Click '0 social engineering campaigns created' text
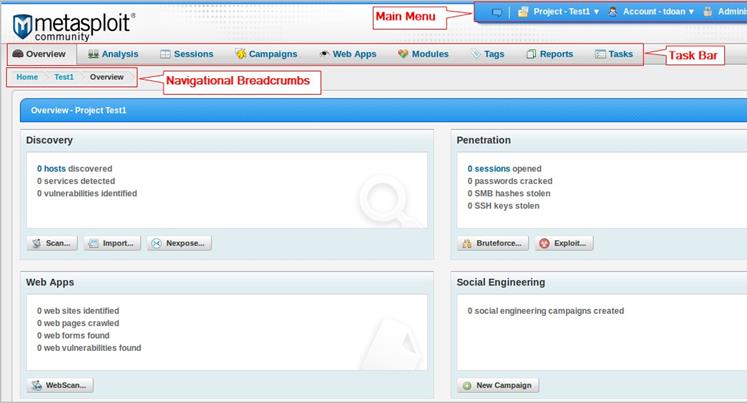The image size is (747, 403). point(545,311)
